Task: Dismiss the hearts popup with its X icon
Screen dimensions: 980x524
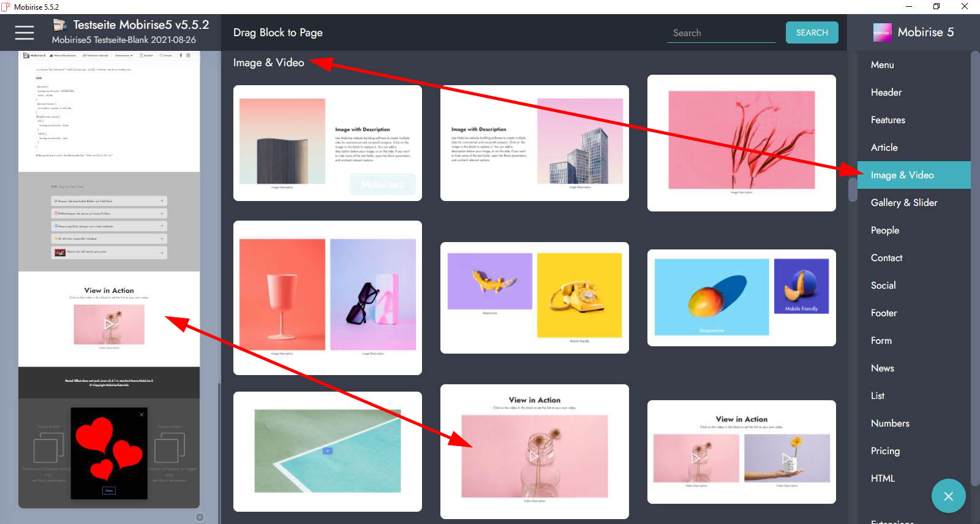Action: [x=141, y=414]
